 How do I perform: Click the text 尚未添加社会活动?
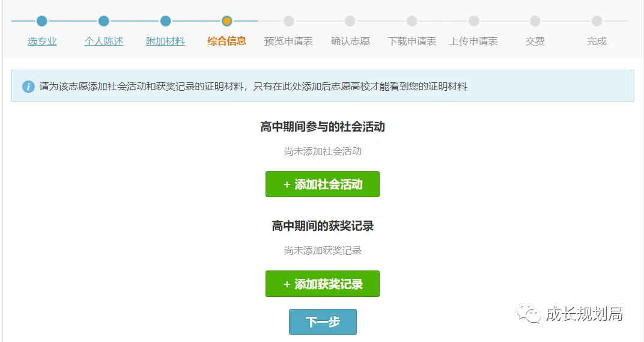[x=323, y=151]
